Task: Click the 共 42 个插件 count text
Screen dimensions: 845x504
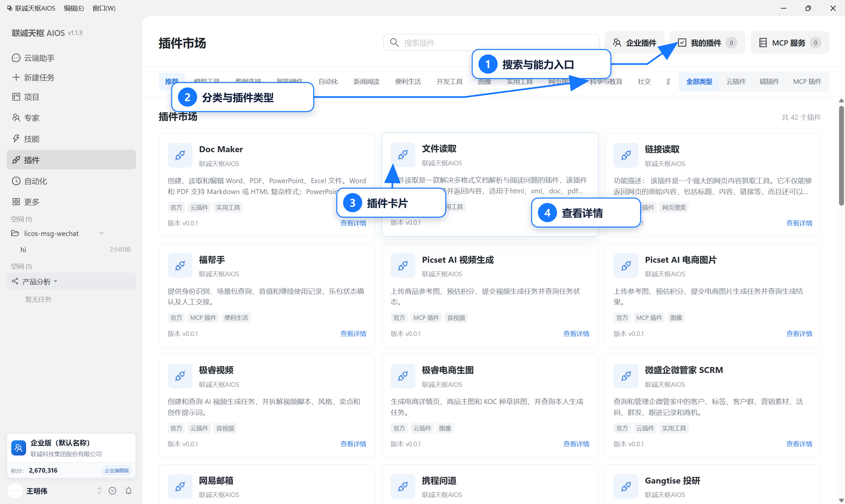Action: (801, 118)
